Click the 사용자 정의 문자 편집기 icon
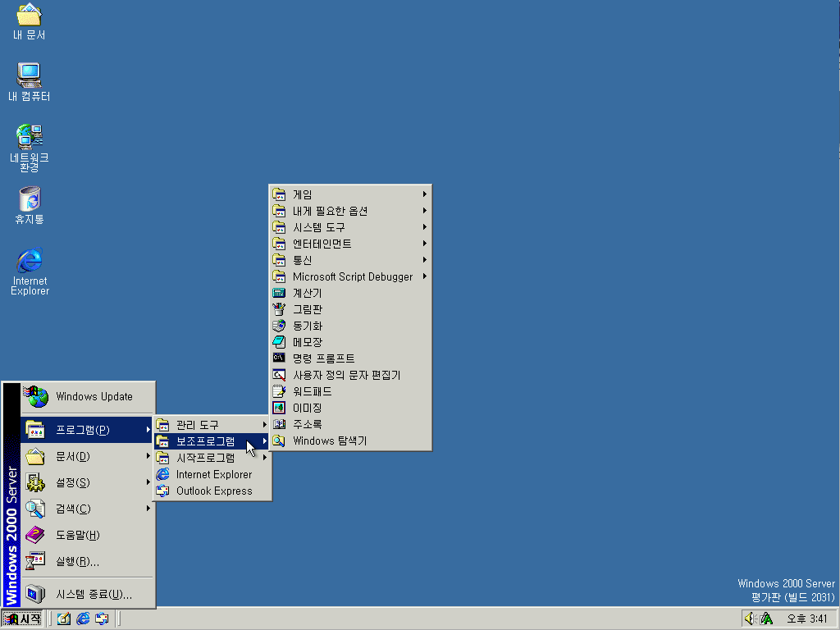Viewport: 840px width, 630px height. 279,375
